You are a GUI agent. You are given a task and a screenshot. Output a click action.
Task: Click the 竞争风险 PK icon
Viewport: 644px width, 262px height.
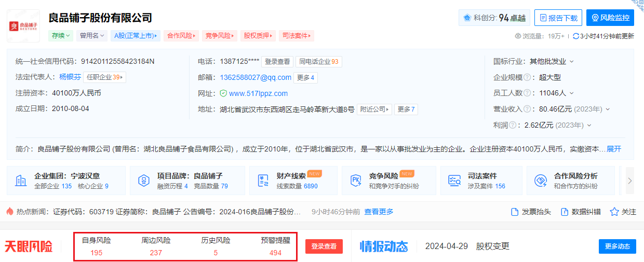coord(356,181)
